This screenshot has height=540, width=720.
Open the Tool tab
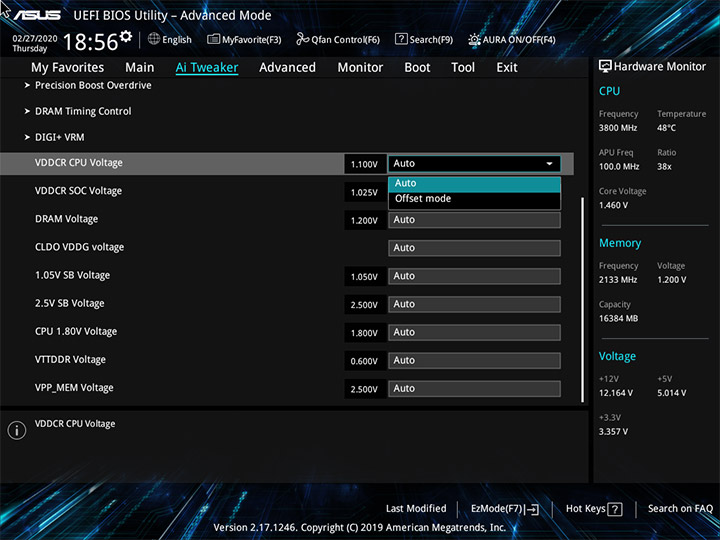[463, 68]
